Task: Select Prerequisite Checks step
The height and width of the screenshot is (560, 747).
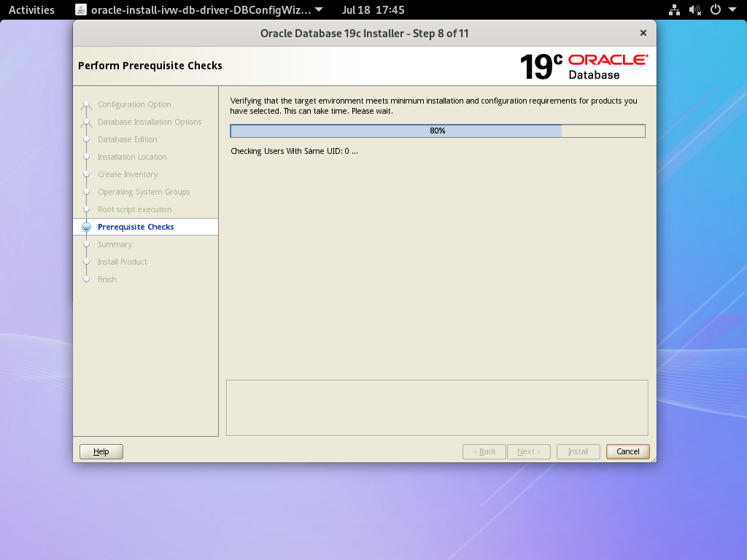Action: pos(136,227)
